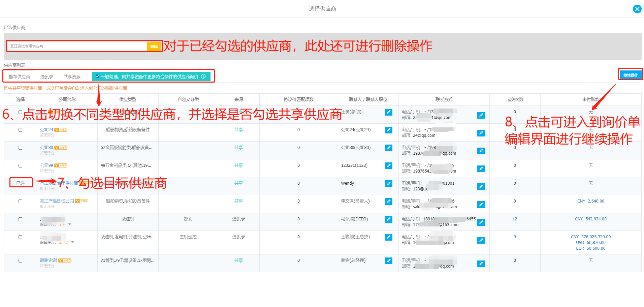The height and width of the screenshot is (307, 644).
Task: Check the select box for 公司24
Action: tap(20, 130)
